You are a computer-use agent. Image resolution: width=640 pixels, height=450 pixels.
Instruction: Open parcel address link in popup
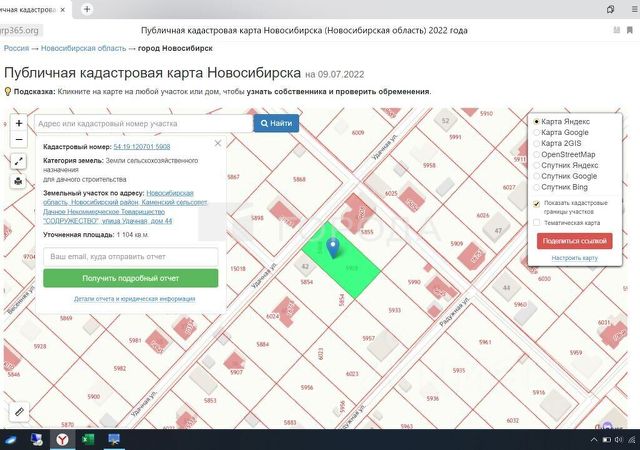125,207
